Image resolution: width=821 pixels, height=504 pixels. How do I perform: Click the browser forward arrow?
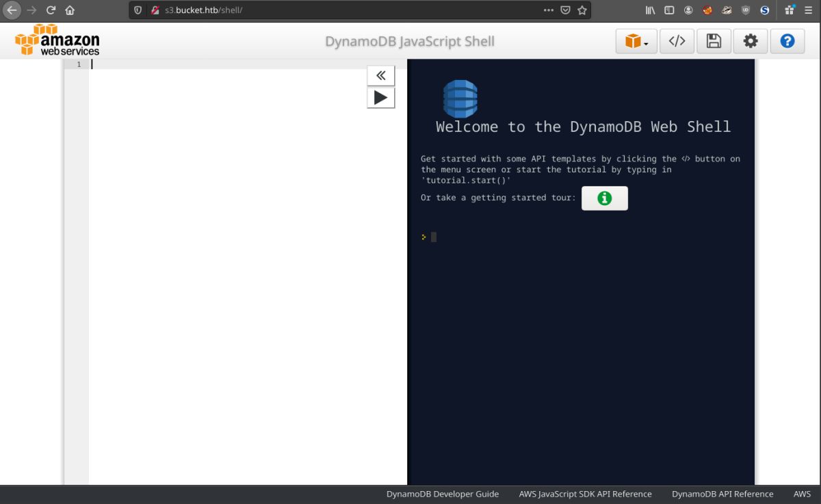tap(31, 10)
